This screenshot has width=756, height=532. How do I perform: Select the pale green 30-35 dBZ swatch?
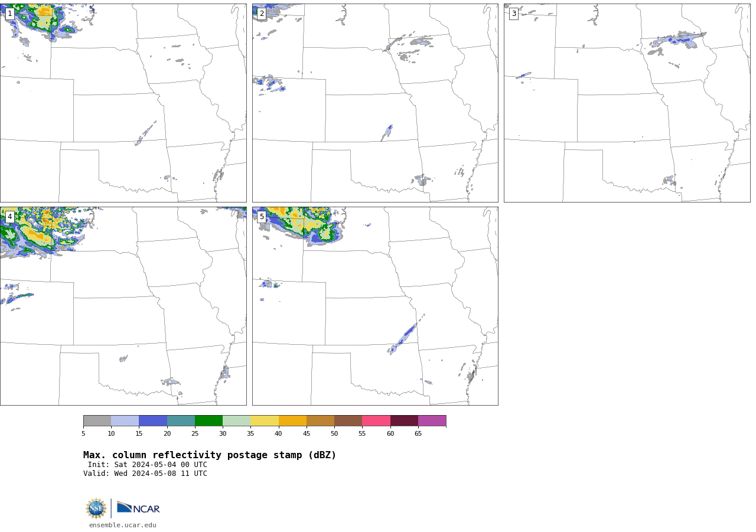237,421
